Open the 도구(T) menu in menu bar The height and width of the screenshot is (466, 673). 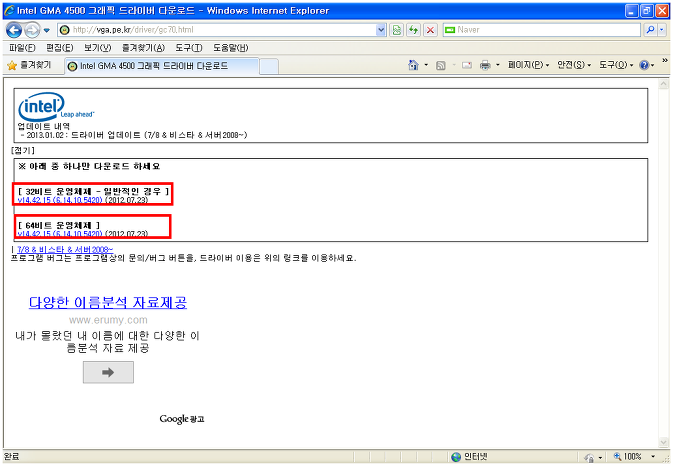[x=189, y=48]
